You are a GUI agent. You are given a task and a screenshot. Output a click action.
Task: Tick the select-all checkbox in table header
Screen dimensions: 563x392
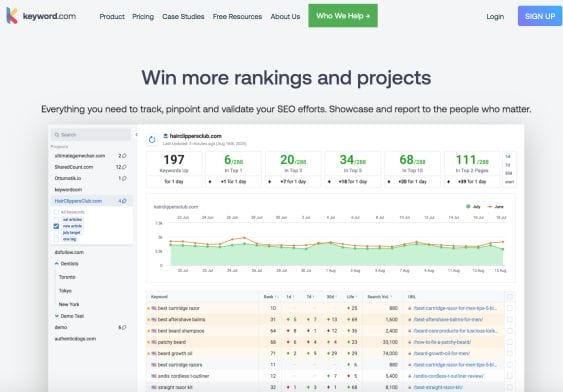(x=510, y=297)
